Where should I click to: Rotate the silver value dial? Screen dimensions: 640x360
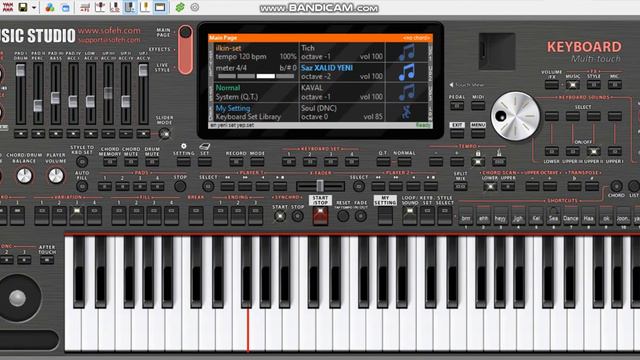pyautogui.click(x=515, y=116)
